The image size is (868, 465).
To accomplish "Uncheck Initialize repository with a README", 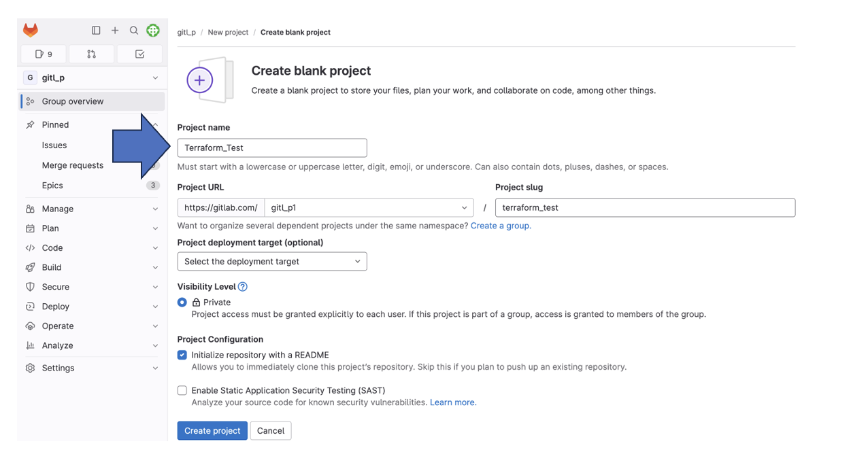I will (182, 355).
